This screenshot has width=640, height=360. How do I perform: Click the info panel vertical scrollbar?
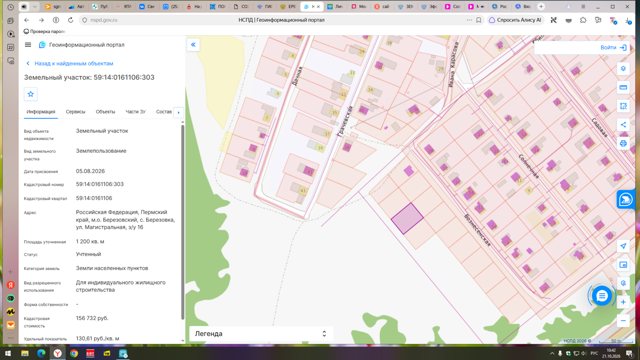[182, 222]
